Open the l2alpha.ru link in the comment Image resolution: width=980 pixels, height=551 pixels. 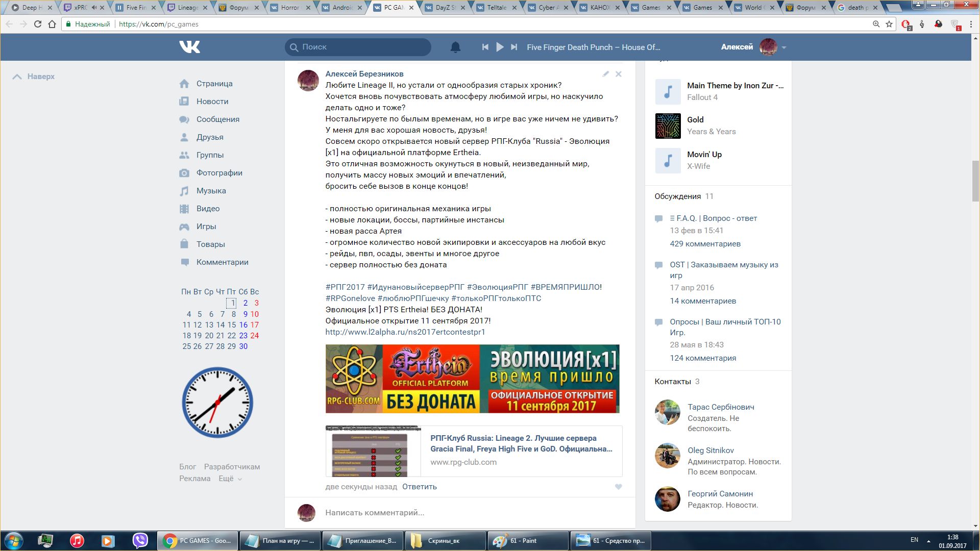(405, 332)
